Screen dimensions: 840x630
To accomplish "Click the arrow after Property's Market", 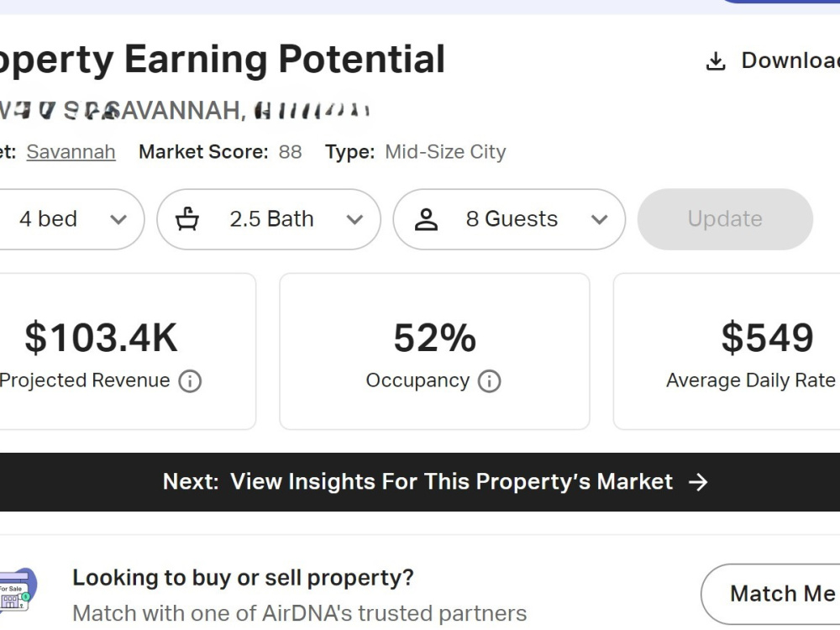I will [698, 482].
